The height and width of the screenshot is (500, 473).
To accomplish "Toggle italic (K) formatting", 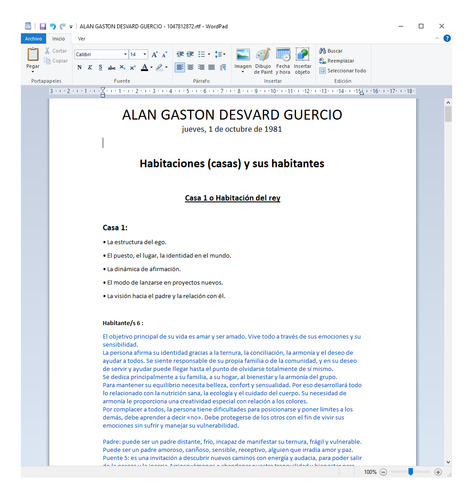I will click(90, 67).
